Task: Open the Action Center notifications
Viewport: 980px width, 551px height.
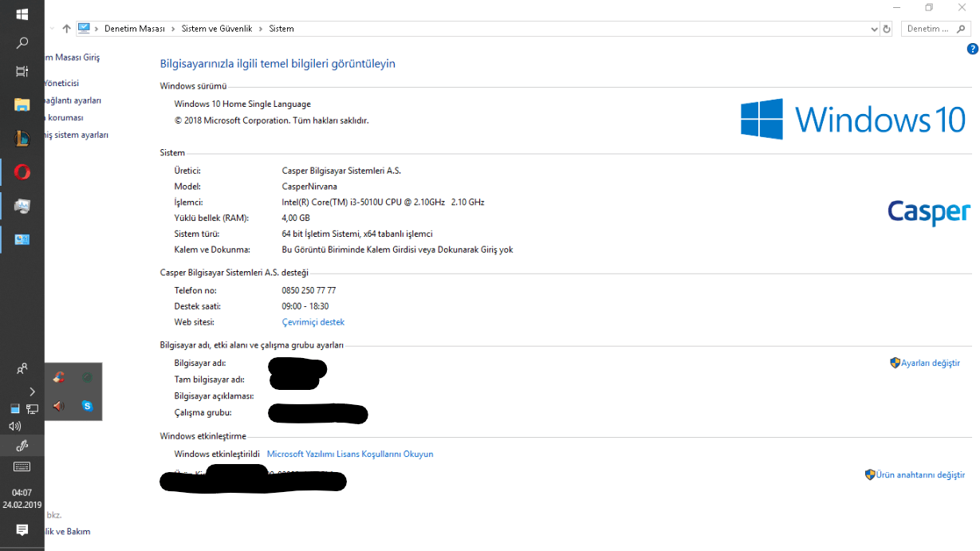Action: pos(22,530)
